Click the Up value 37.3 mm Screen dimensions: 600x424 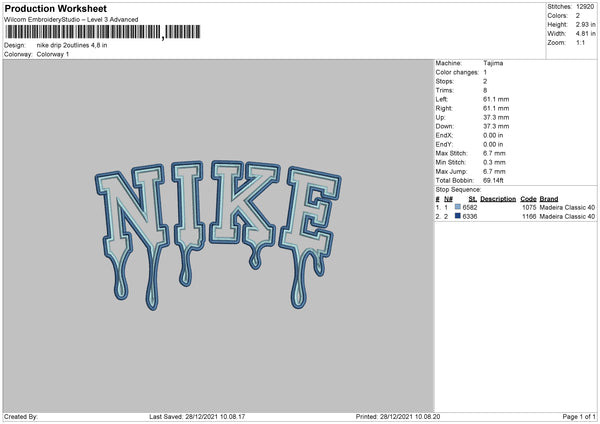496,117
